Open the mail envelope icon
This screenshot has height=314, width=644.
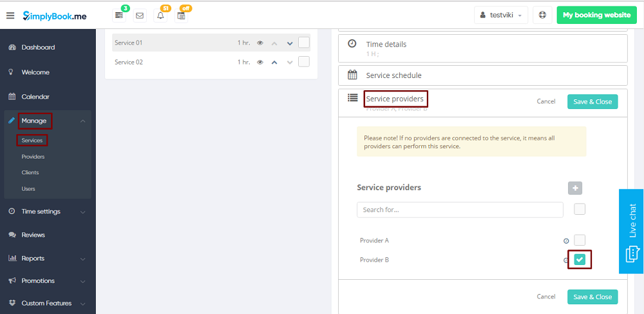[140, 15]
